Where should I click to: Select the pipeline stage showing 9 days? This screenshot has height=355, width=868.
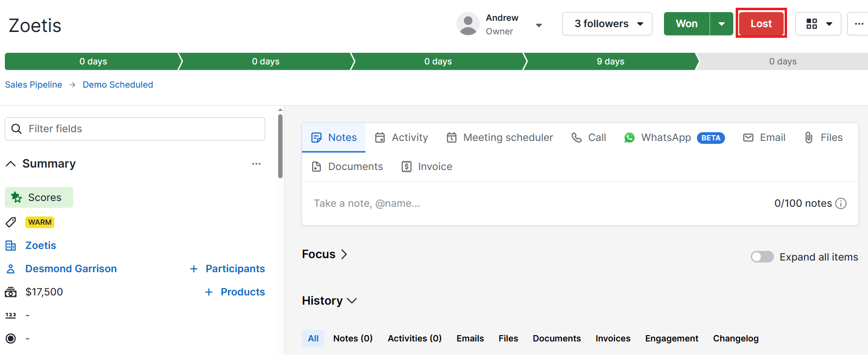pos(611,62)
